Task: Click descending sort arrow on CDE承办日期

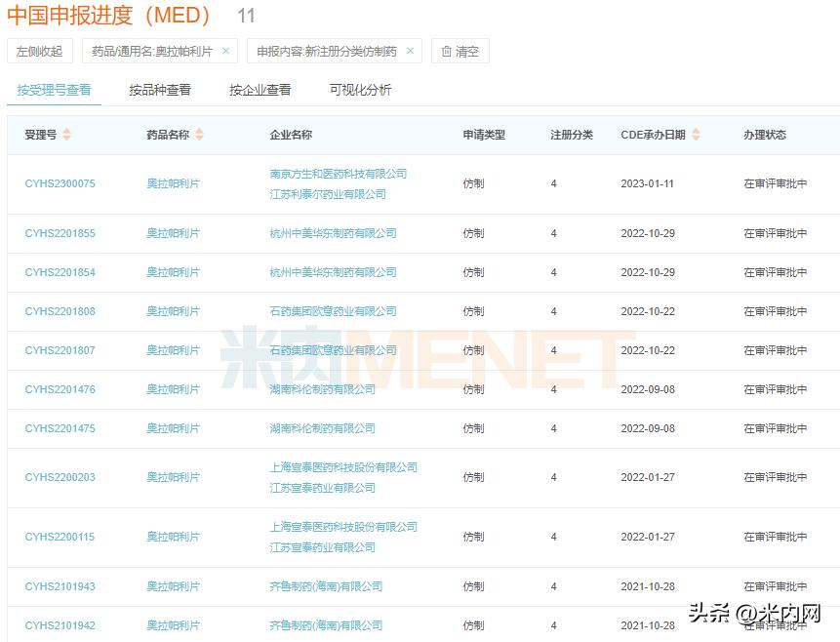Action: 695,139
